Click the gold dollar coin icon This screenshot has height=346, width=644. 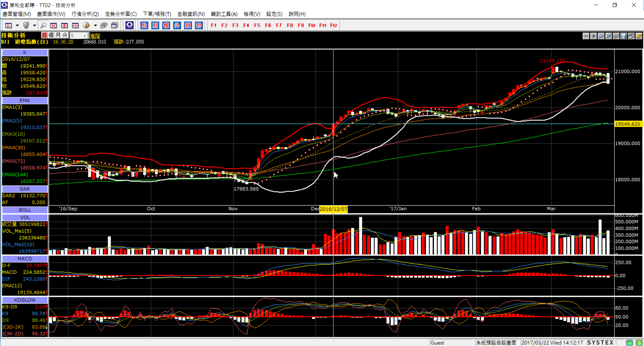86,25
